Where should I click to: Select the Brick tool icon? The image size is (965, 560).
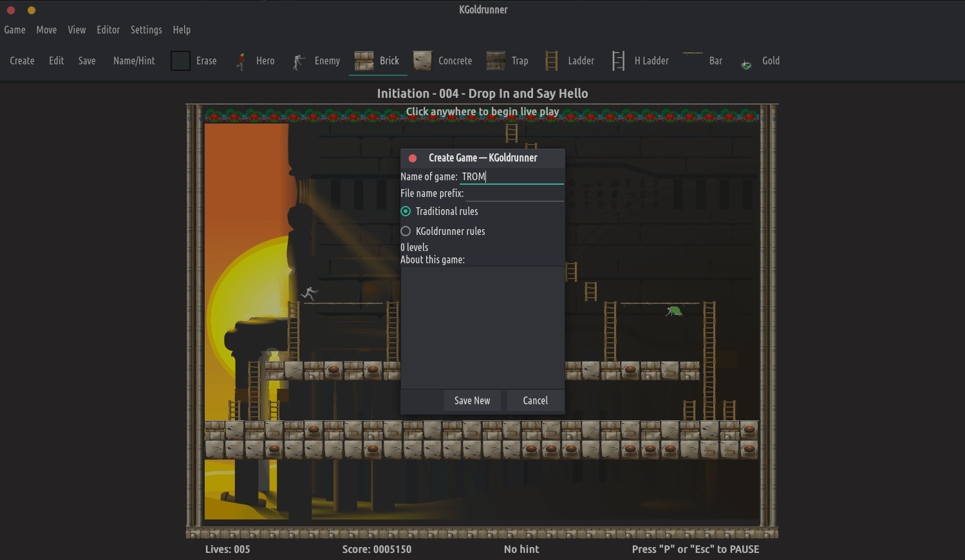point(364,61)
